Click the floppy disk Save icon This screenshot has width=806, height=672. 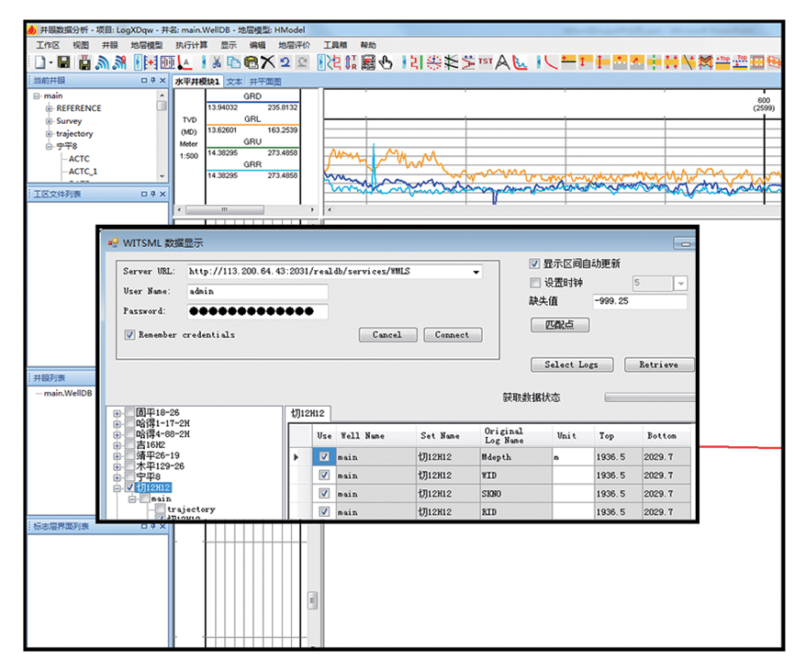[x=63, y=62]
